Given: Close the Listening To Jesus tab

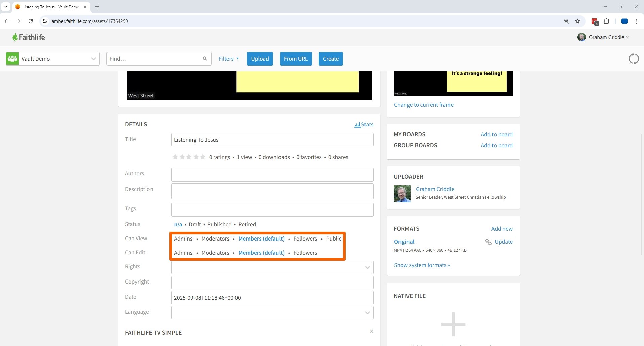Looking at the screenshot, I should coord(85,7).
